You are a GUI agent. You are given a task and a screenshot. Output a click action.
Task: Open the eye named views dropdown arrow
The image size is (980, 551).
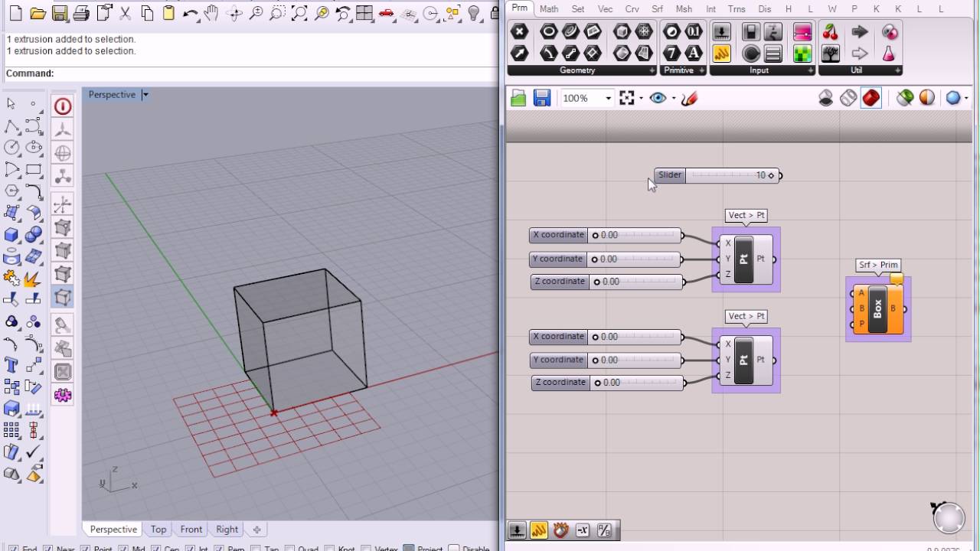(x=674, y=98)
